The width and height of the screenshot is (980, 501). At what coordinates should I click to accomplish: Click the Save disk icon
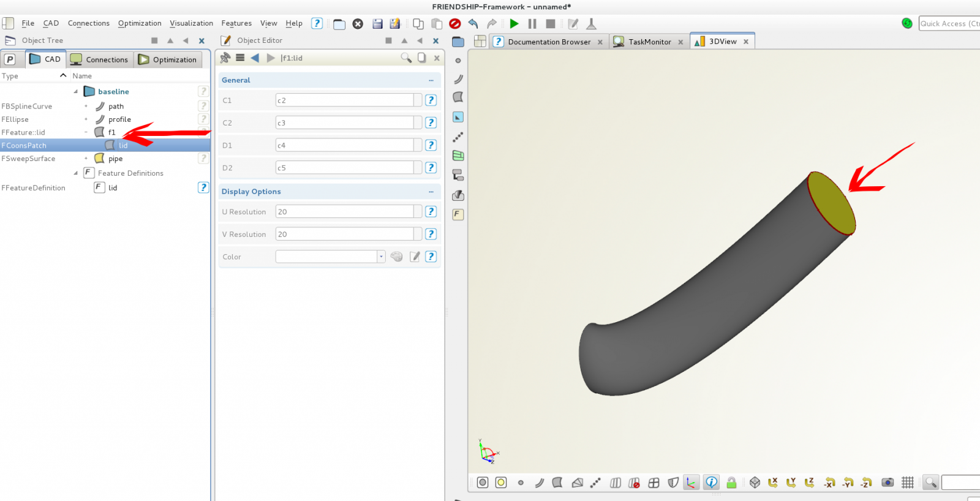[377, 24]
